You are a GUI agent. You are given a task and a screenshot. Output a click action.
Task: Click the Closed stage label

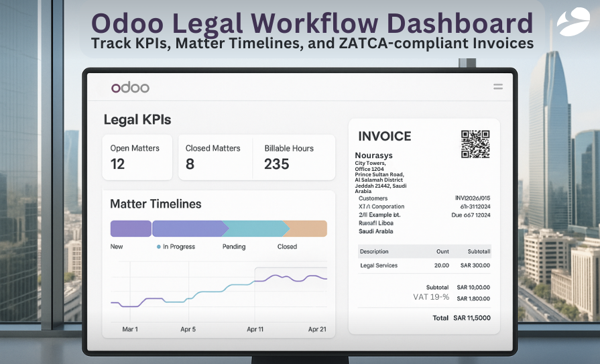[x=287, y=247]
